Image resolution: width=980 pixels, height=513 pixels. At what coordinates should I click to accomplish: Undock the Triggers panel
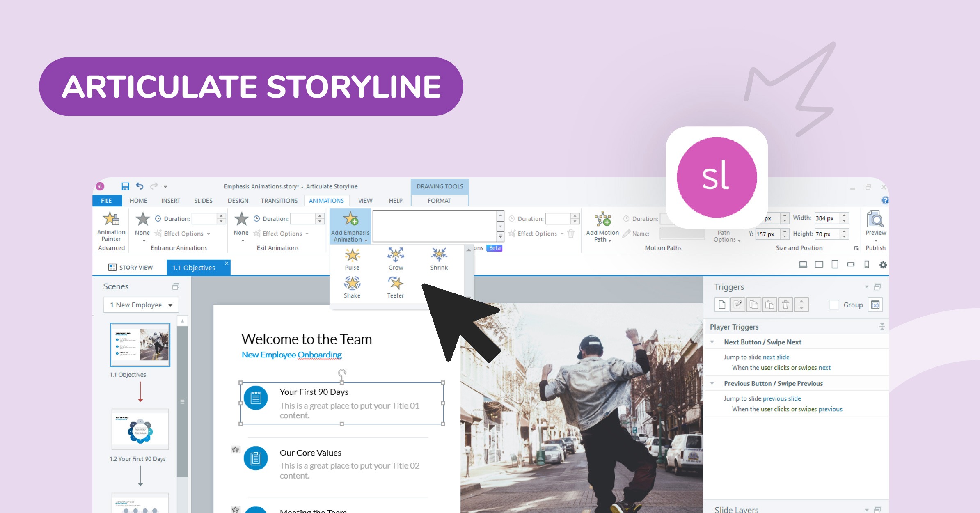(x=878, y=286)
